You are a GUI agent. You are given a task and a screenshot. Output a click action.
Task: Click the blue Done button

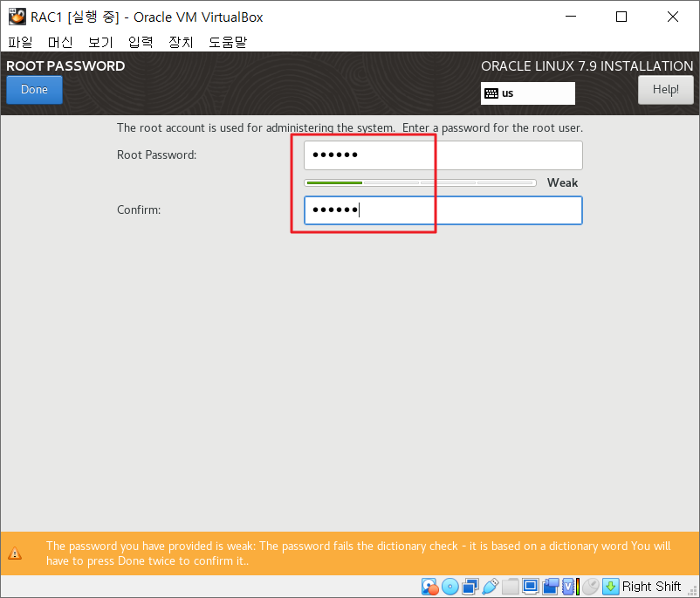(x=34, y=90)
